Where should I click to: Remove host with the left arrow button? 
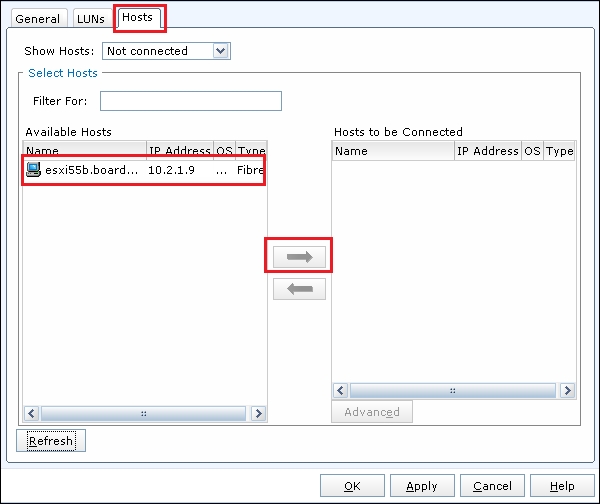point(299,289)
